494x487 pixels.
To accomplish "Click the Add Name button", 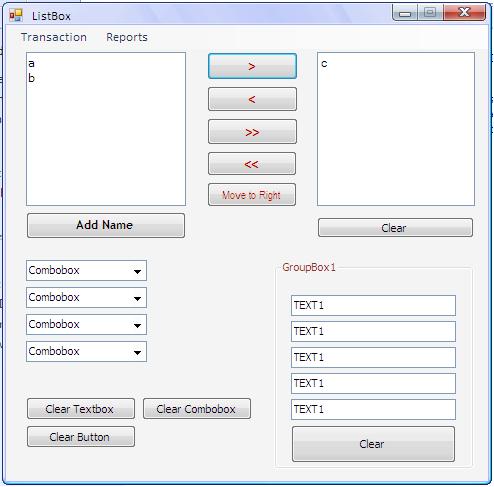I will point(106,225).
